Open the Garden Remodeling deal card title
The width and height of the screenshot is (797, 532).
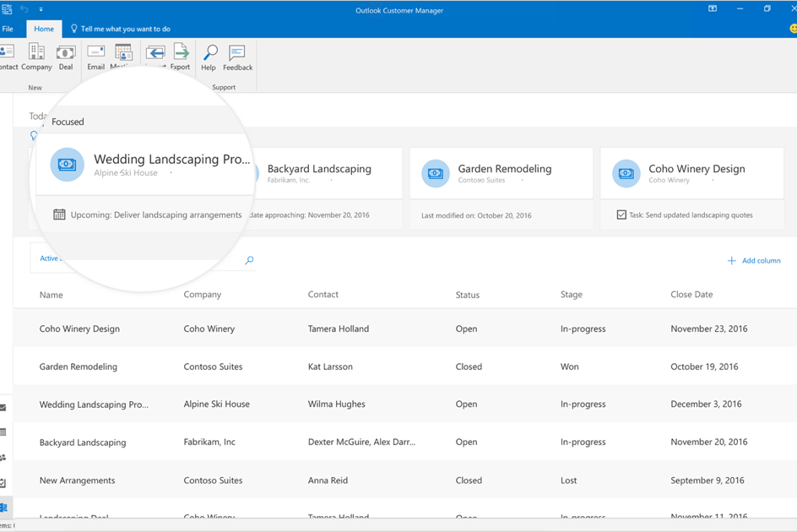[x=505, y=168]
